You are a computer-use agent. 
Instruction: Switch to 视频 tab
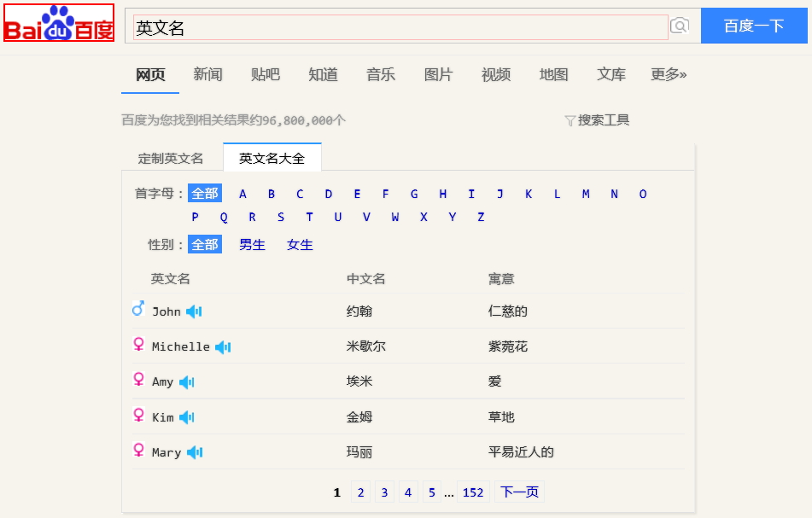click(x=496, y=74)
